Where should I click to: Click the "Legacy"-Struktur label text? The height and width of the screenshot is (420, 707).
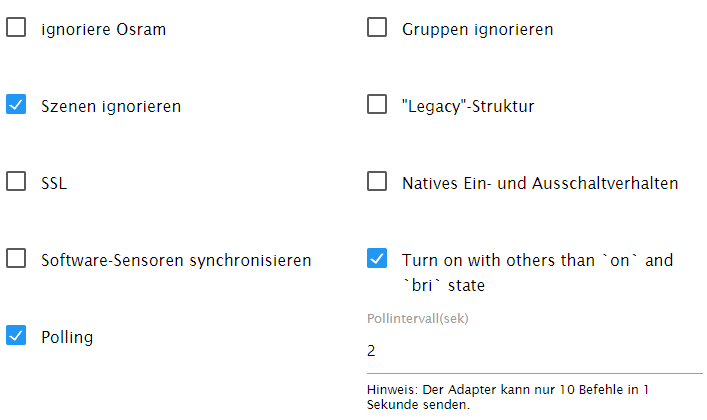tap(467, 105)
